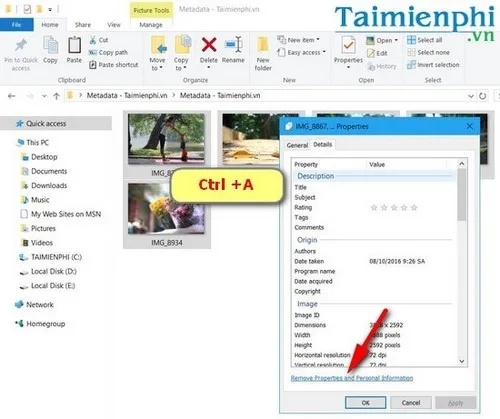Go forward with the forward arrow
This screenshot has height=419, width=500.
[30, 96]
